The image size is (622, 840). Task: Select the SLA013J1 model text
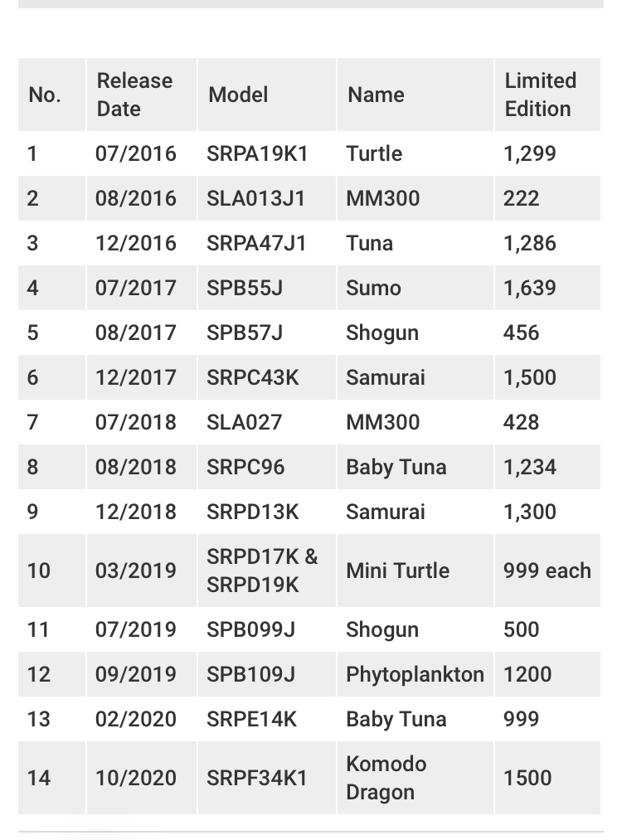pyautogui.click(x=256, y=198)
